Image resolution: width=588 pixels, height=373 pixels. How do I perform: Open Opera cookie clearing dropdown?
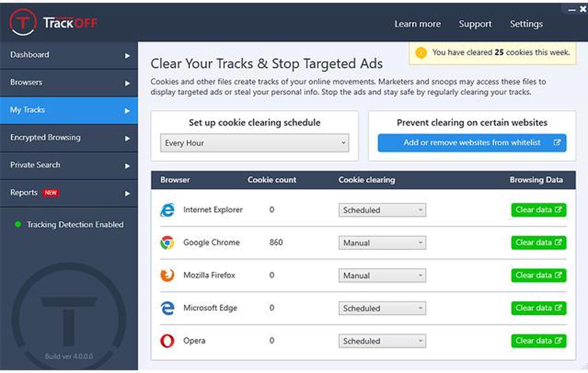(x=382, y=341)
